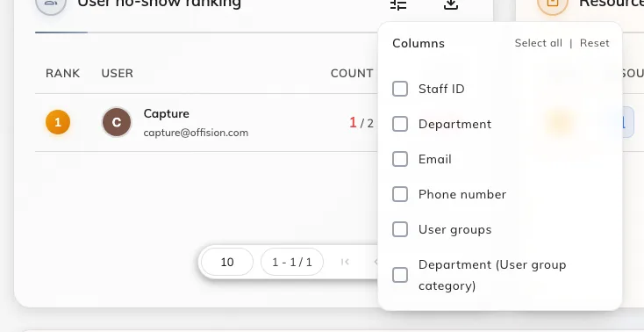644x332 pixels.
Task: Sort by COUNT column header
Action: 352,73
